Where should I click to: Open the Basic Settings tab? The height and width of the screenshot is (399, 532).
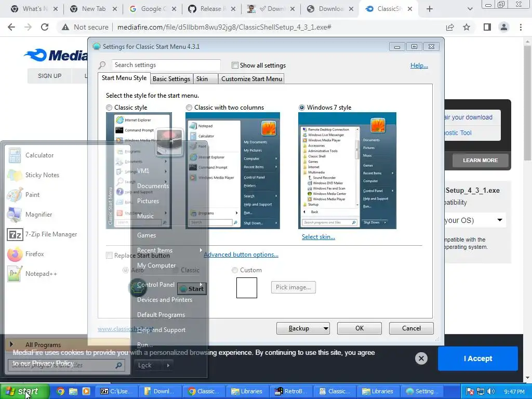[171, 79]
